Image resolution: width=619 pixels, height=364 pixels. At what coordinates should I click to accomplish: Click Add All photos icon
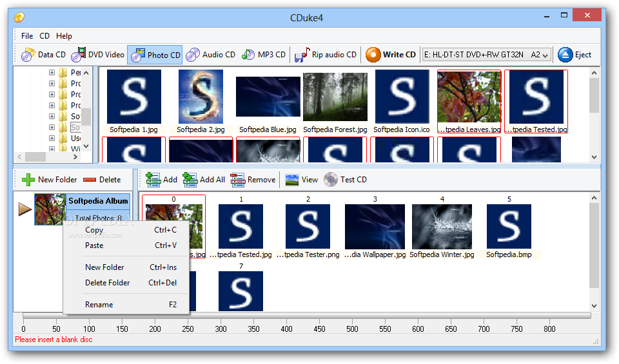tap(190, 180)
